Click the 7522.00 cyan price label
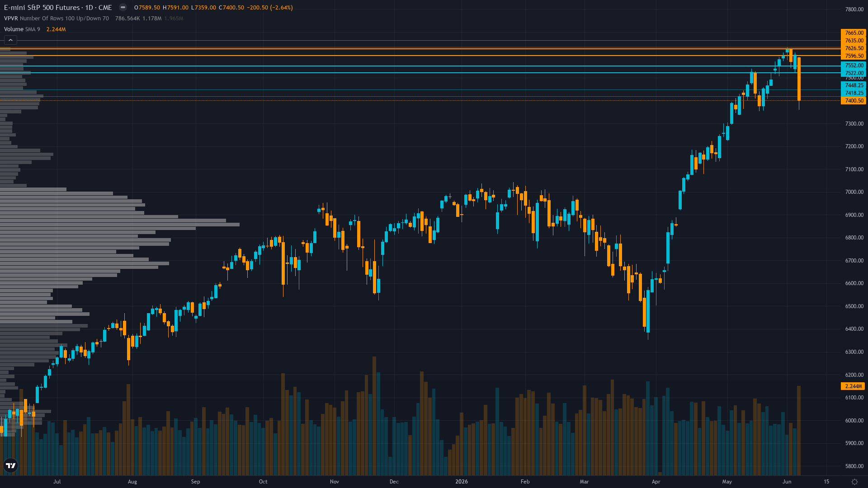This screenshot has height=488, width=868. 854,73
